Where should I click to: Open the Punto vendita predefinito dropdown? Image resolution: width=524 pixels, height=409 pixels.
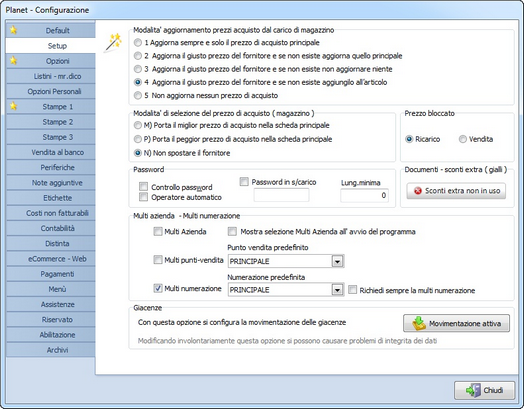[338, 261]
